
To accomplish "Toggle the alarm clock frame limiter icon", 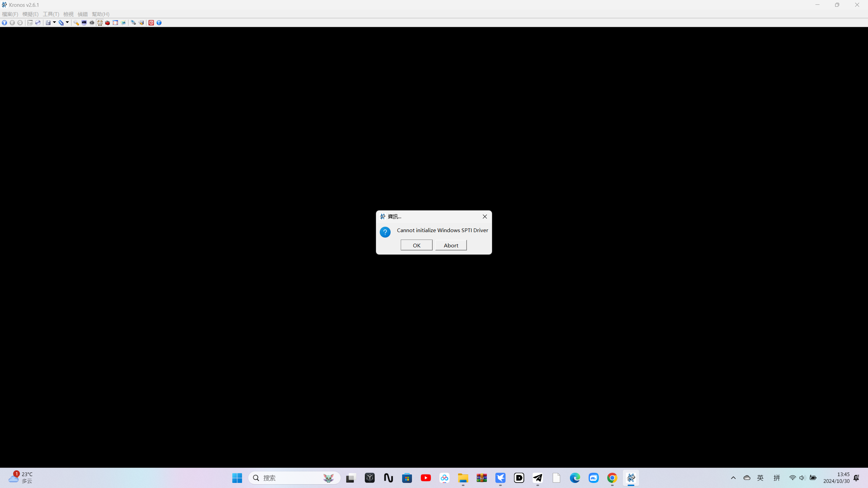I will tap(100, 23).
